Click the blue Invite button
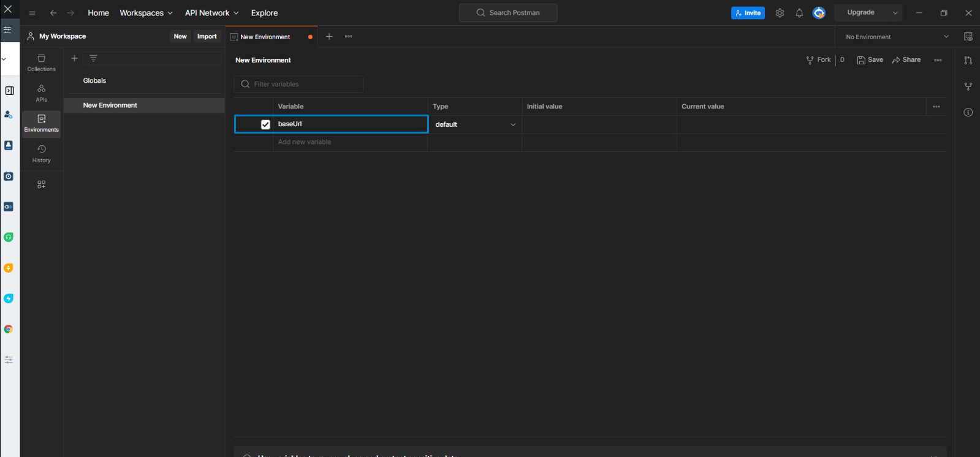This screenshot has height=457, width=980. point(748,13)
